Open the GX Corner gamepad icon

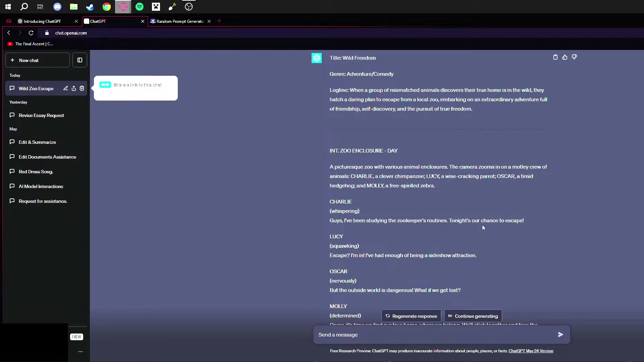(9, 21)
